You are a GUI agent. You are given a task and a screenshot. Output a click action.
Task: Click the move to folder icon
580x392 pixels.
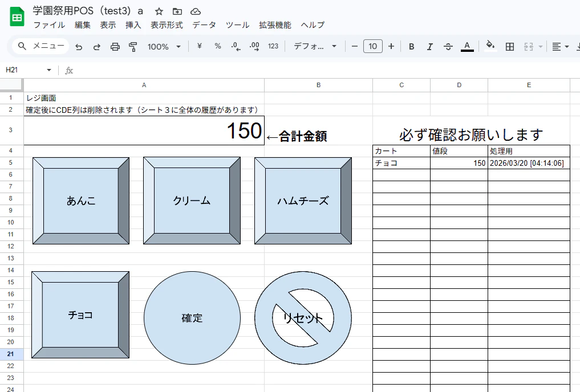tap(177, 11)
